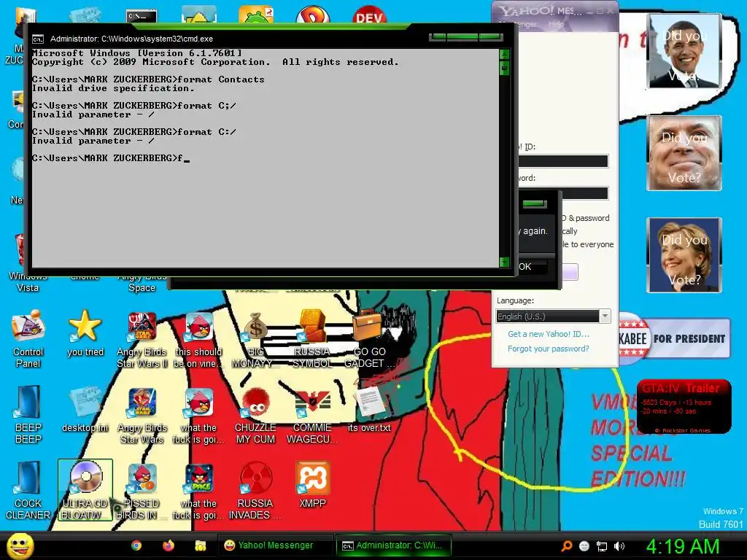747x560 pixels.
Task: Click 'Get a new Yahoo! ID...' link
Action: pos(549,334)
